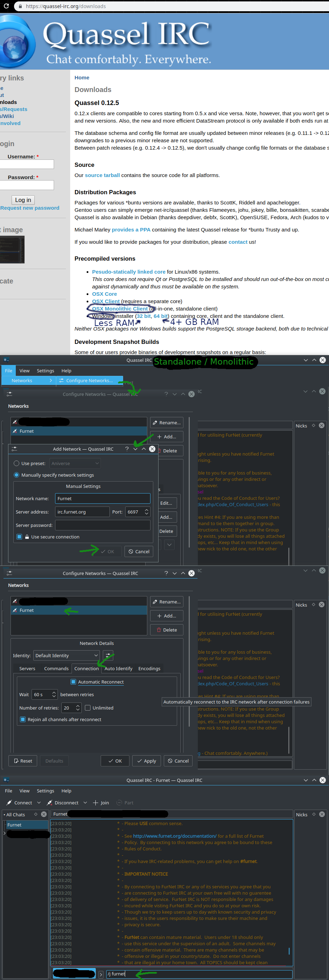Image resolution: width=329 pixels, height=980 pixels.
Task: Click the help question mark on Add Network dialog
Action: click(127, 449)
